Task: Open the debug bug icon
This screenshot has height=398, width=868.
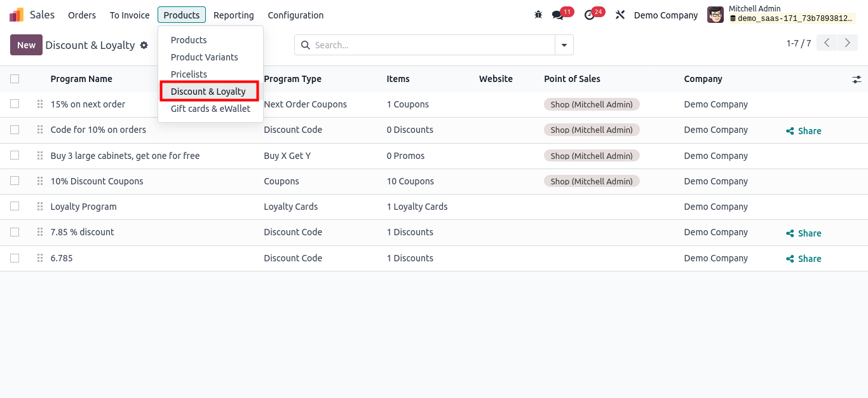Action: tap(538, 15)
